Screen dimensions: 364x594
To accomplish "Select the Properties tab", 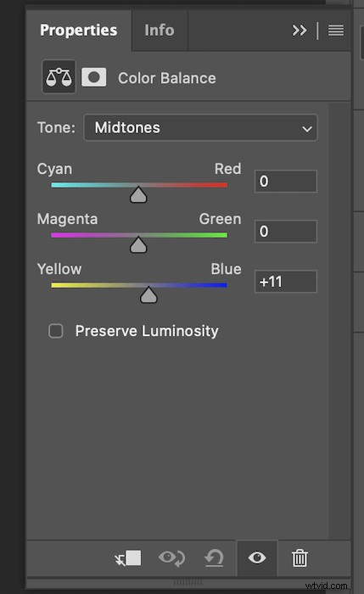I will coord(78,31).
